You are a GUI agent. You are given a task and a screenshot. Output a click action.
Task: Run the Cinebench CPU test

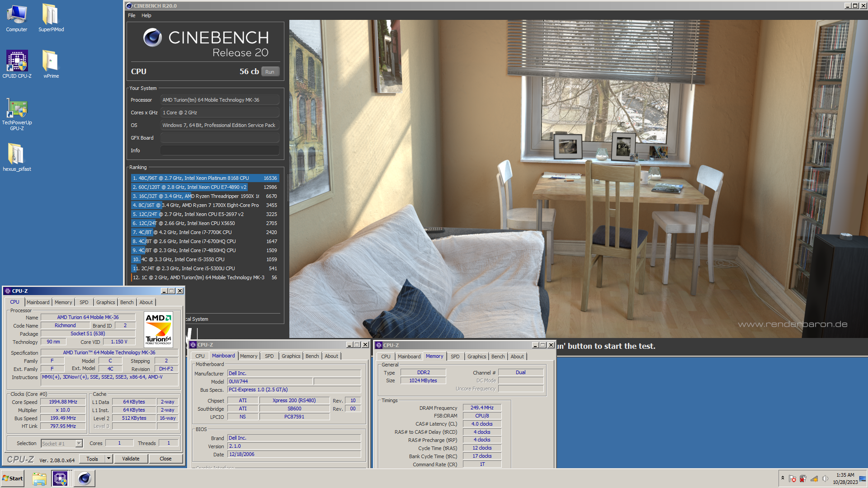(270, 72)
